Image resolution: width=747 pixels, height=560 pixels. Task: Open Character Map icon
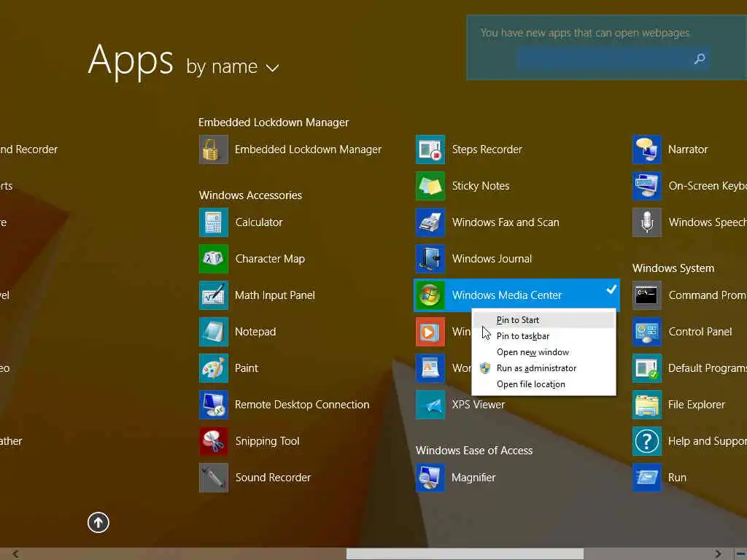click(214, 259)
